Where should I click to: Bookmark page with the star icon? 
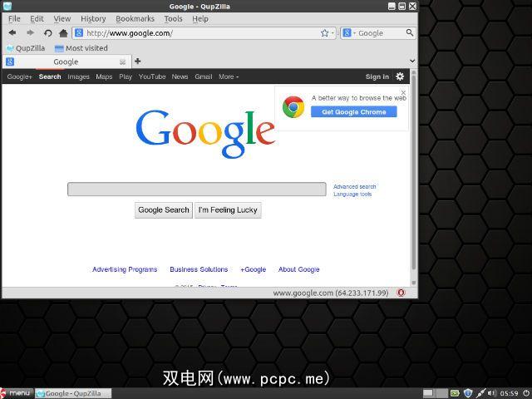point(325,33)
